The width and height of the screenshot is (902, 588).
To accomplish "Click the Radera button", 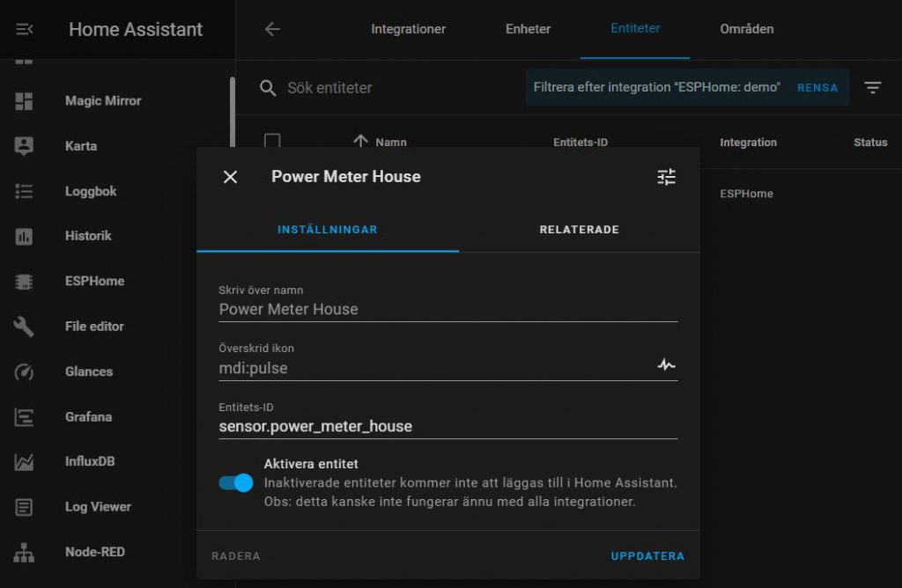I will 236,555.
